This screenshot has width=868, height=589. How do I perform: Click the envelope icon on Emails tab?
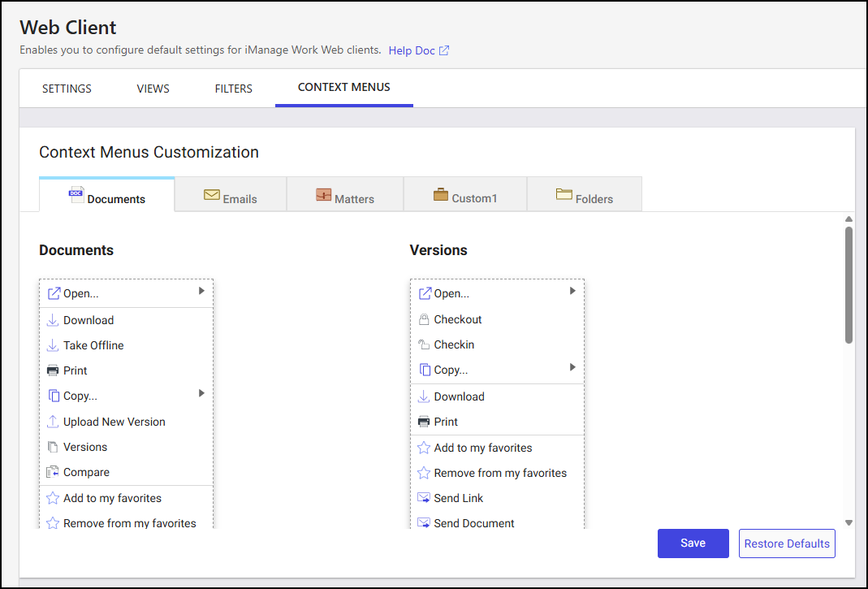point(211,194)
